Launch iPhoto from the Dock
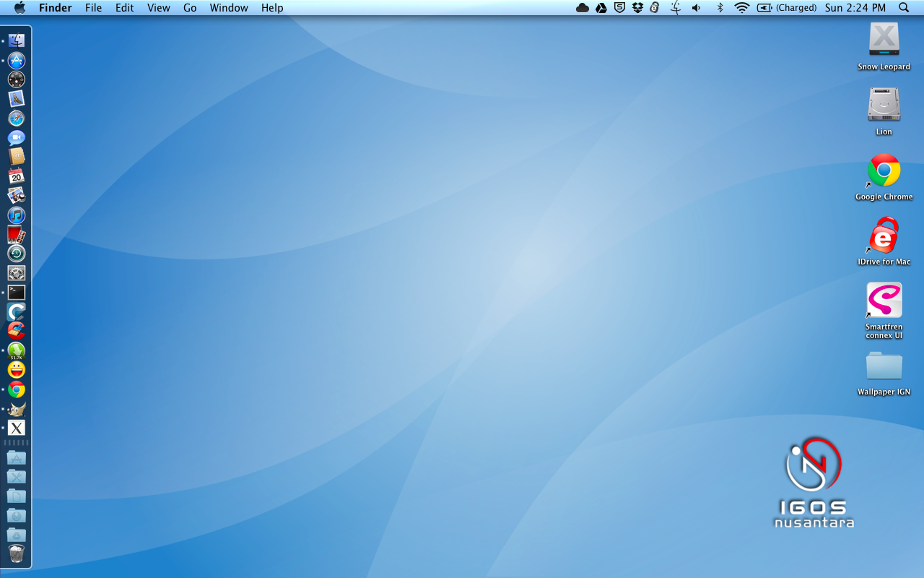This screenshot has height=578, width=924. [17, 196]
